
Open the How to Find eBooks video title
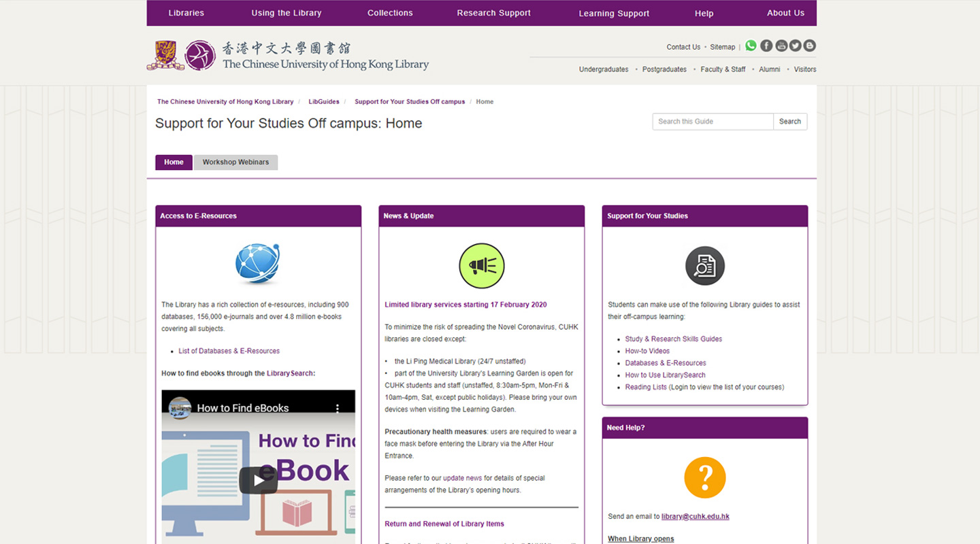tap(243, 408)
